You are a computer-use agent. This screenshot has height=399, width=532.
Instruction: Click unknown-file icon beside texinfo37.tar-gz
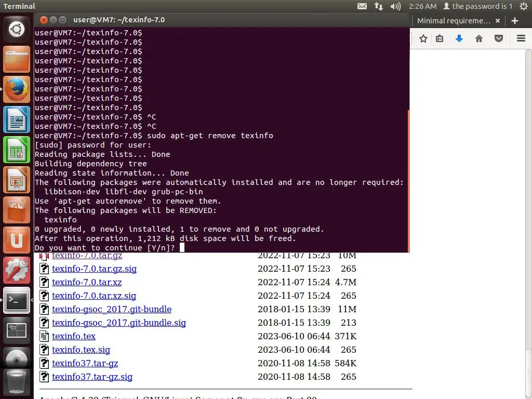44,363
